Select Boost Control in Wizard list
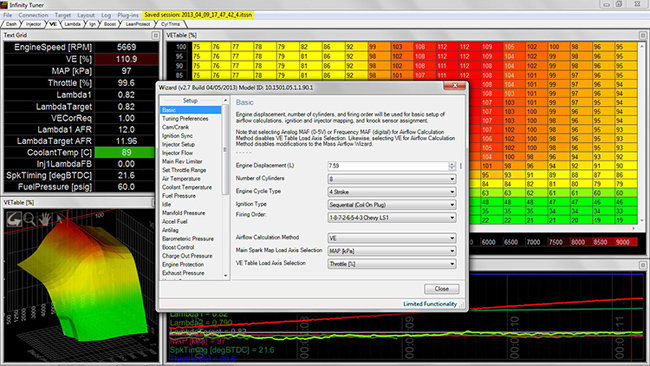650x366 pixels. 178,247
